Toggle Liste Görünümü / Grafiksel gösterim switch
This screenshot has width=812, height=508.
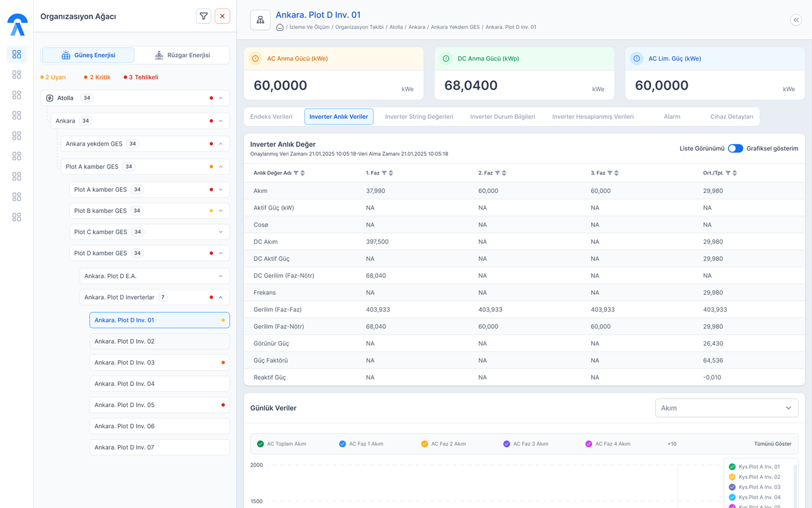click(x=735, y=148)
